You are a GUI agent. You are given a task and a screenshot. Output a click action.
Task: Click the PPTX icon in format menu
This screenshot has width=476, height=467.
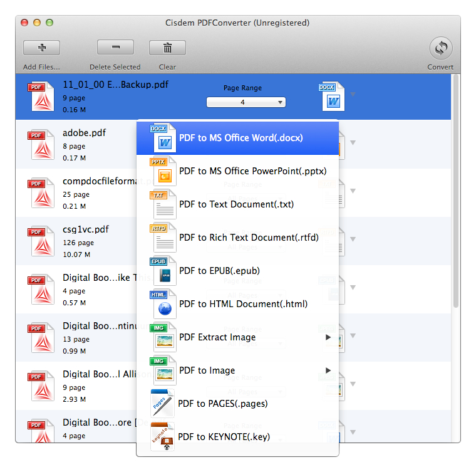pyautogui.click(x=163, y=171)
